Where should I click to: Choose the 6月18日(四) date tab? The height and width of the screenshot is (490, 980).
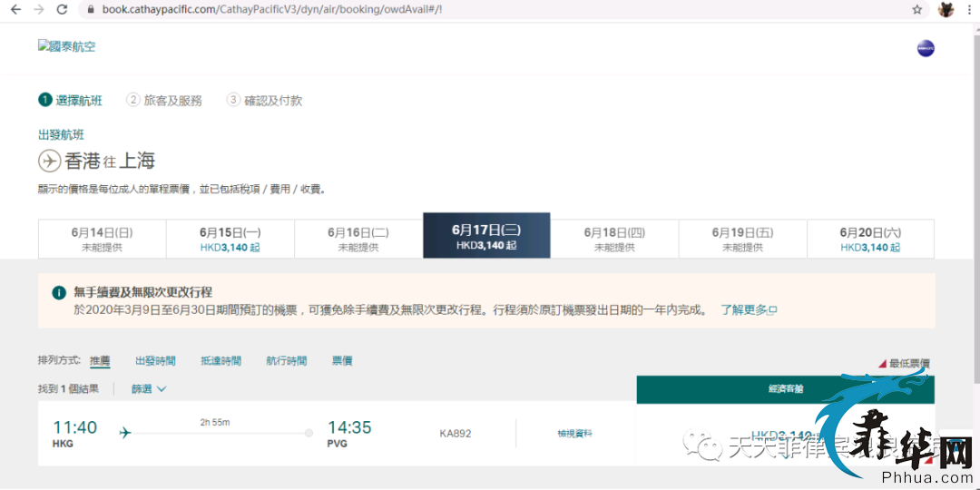[614, 239]
